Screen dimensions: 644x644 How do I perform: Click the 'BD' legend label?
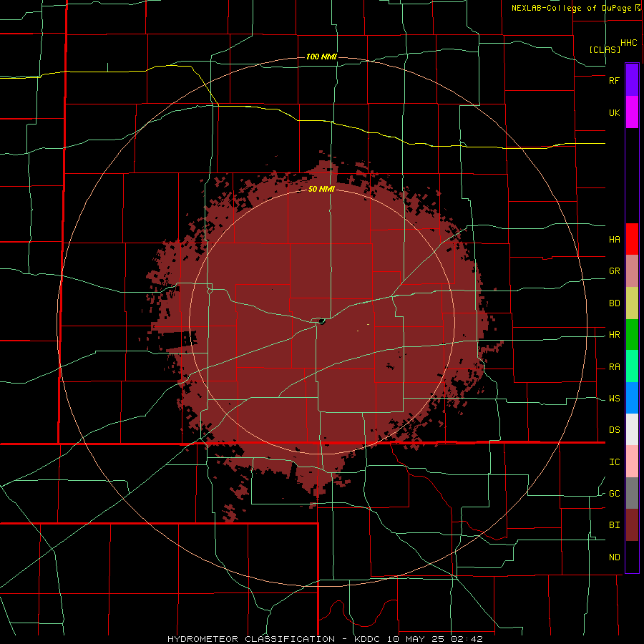pyautogui.click(x=614, y=303)
